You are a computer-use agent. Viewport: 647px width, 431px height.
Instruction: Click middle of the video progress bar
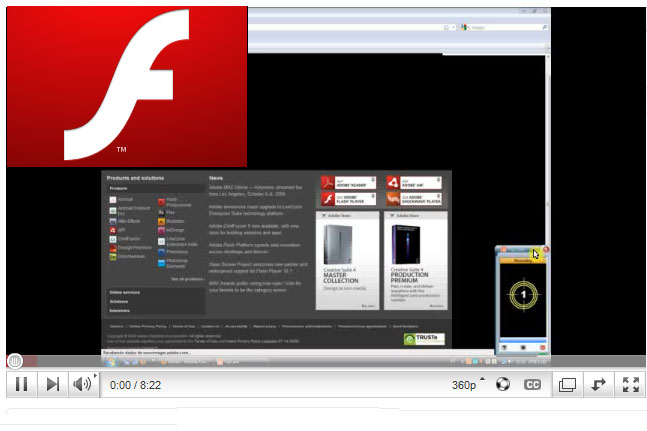(x=326, y=361)
